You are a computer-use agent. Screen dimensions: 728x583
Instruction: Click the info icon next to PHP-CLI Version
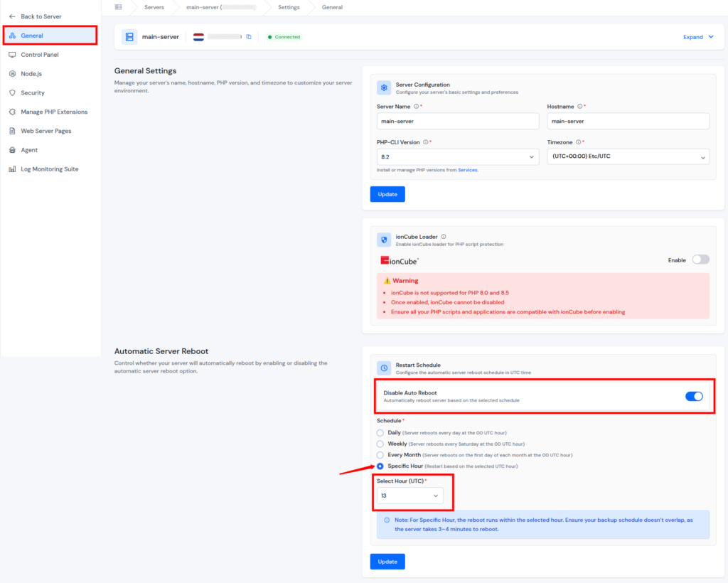426,142
